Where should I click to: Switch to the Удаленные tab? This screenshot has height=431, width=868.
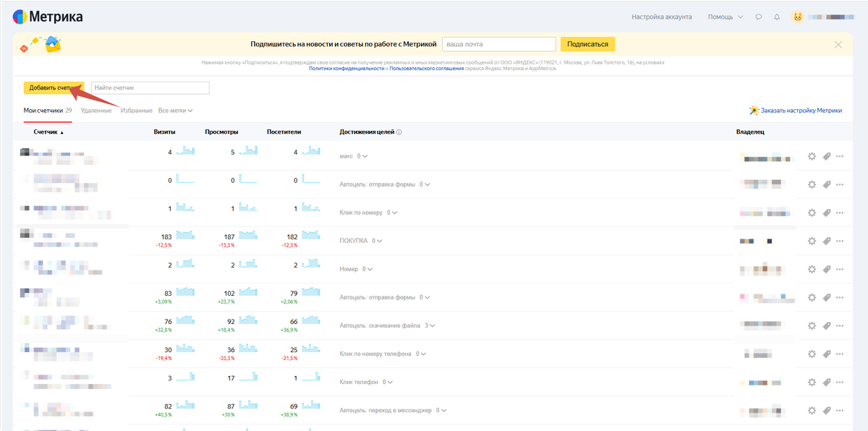[96, 111]
